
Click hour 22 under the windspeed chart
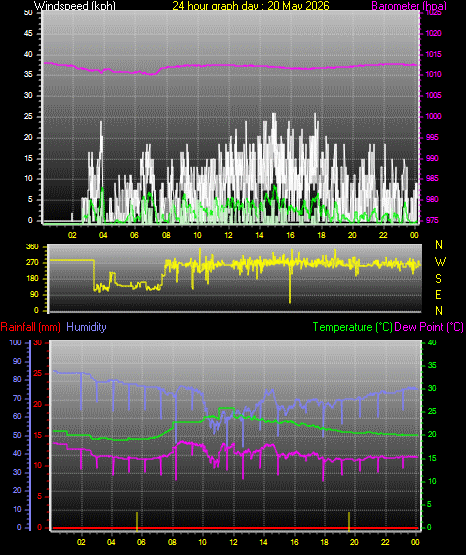click(383, 235)
